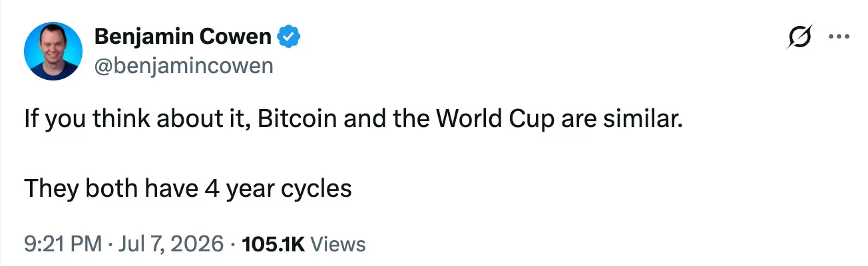Open the 105.1K view count
The width and height of the screenshot is (868, 266).
click(274, 244)
